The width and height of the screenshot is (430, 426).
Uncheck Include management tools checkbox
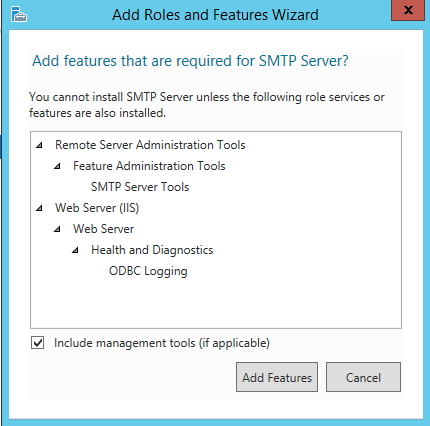tap(38, 343)
